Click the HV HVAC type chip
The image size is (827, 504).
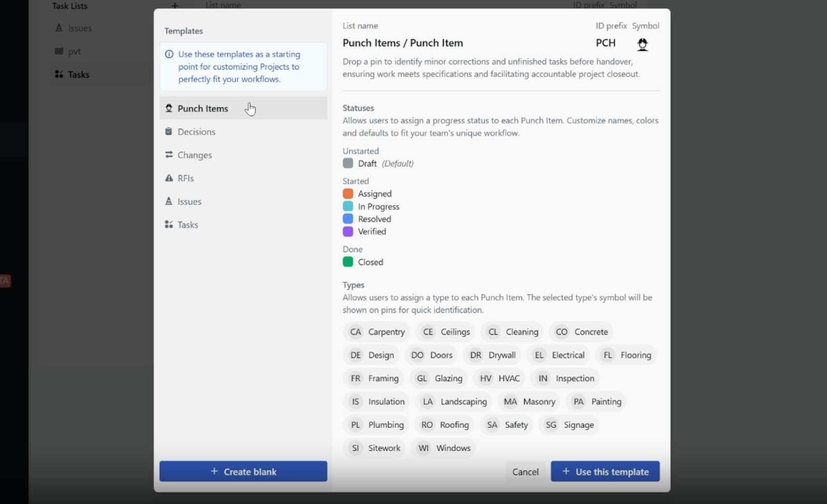point(499,379)
